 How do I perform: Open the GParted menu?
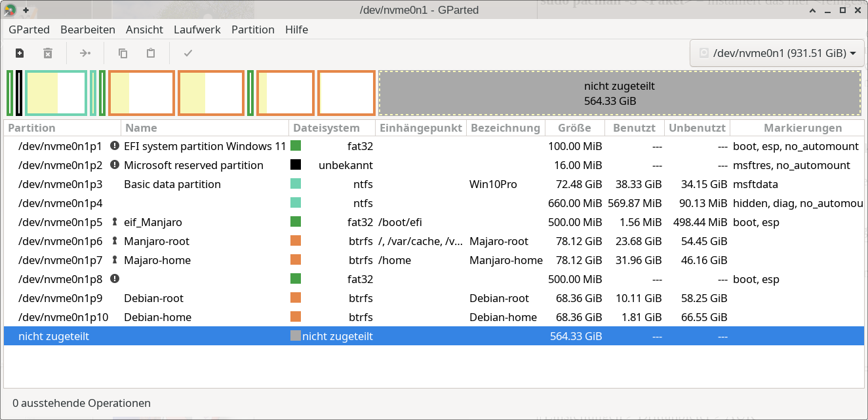tap(28, 29)
